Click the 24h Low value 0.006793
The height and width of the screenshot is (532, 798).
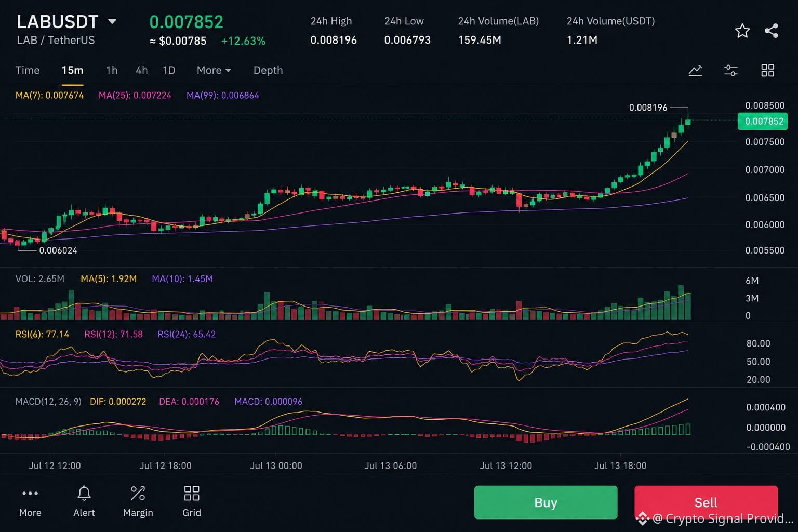407,40
